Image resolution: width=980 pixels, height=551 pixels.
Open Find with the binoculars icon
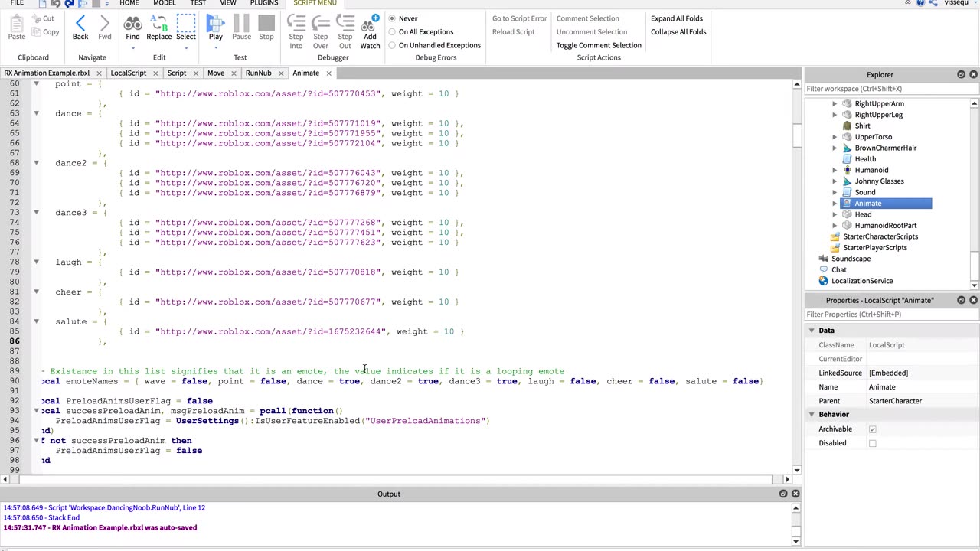132,23
